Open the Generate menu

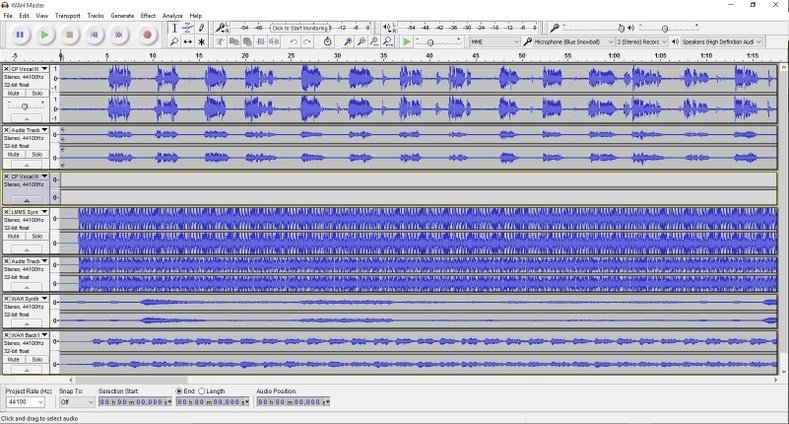[122, 16]
